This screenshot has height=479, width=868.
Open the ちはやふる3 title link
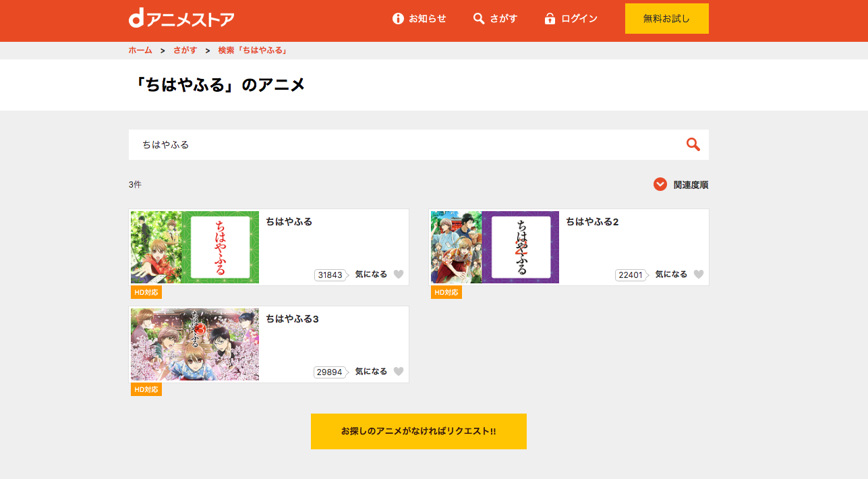point(292,318)
